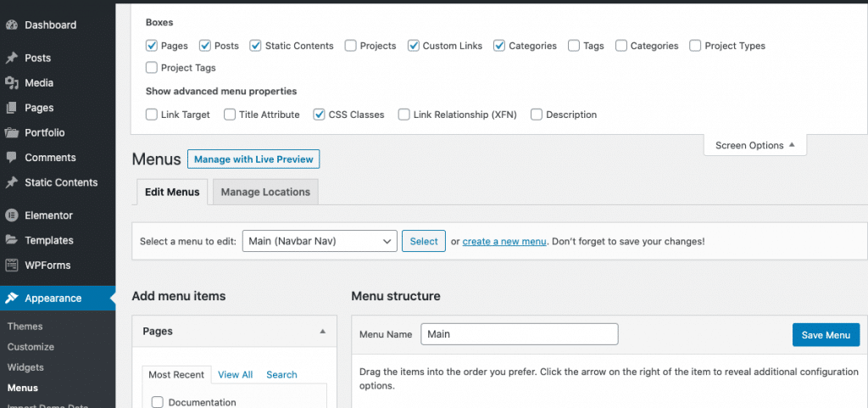Disable CSS Classes advanced property

(319, 115)
